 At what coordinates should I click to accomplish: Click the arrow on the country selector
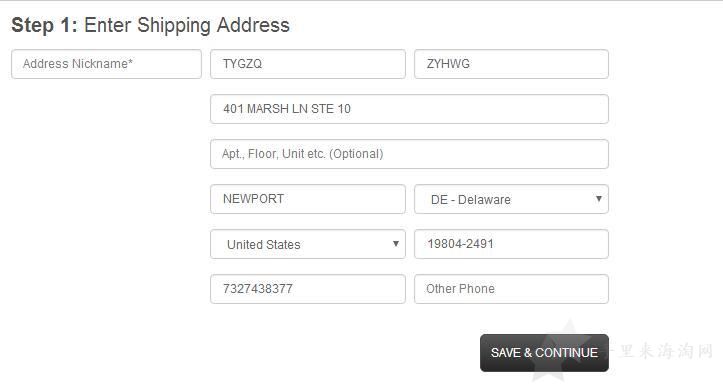click(x=396, y=243)
